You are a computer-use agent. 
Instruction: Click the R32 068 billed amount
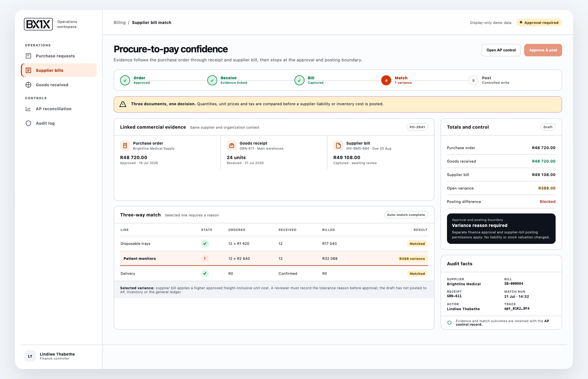tap(330, 259)
